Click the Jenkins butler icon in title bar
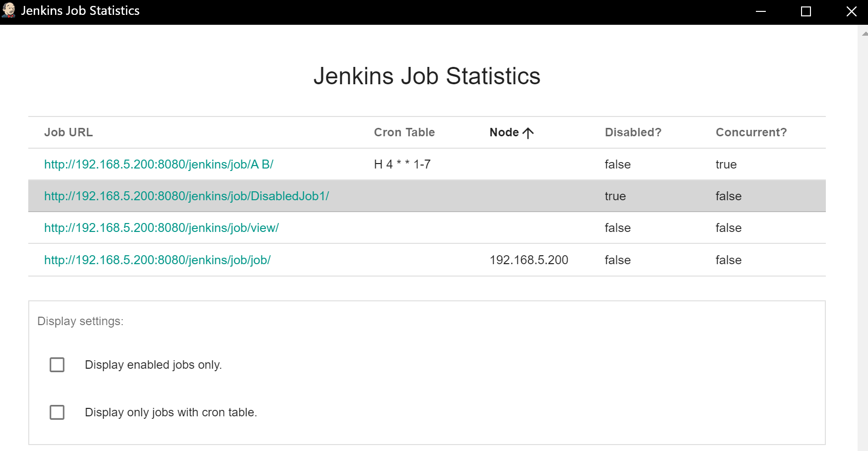This screenshot has height=451, width=868. (9, 10)
